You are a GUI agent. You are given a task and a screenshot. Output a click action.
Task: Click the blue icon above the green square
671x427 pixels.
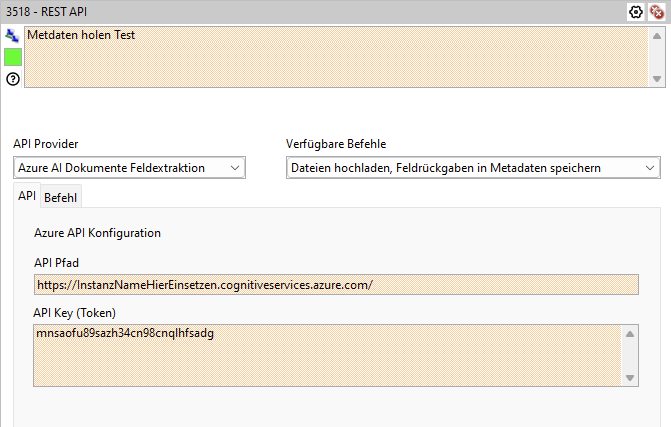point(12,36)
